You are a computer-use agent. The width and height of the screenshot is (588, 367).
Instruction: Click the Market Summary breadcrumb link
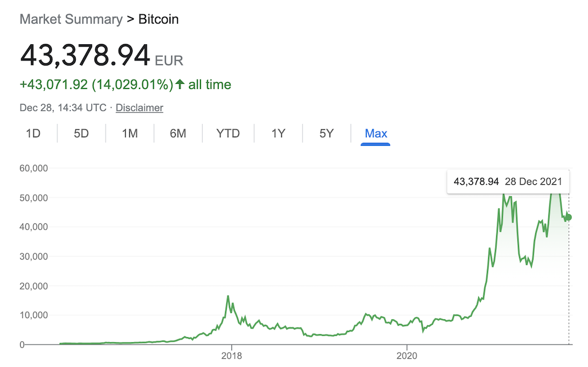70,19
